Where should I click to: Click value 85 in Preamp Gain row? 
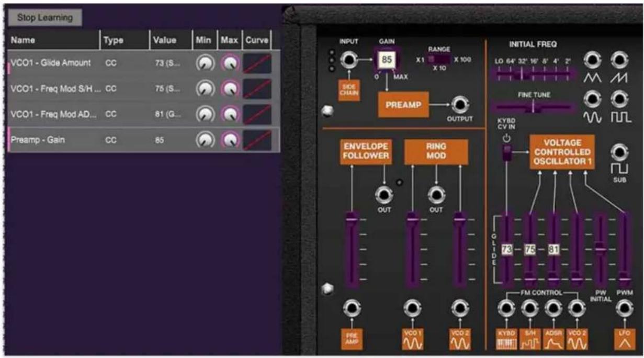point(160,140)
